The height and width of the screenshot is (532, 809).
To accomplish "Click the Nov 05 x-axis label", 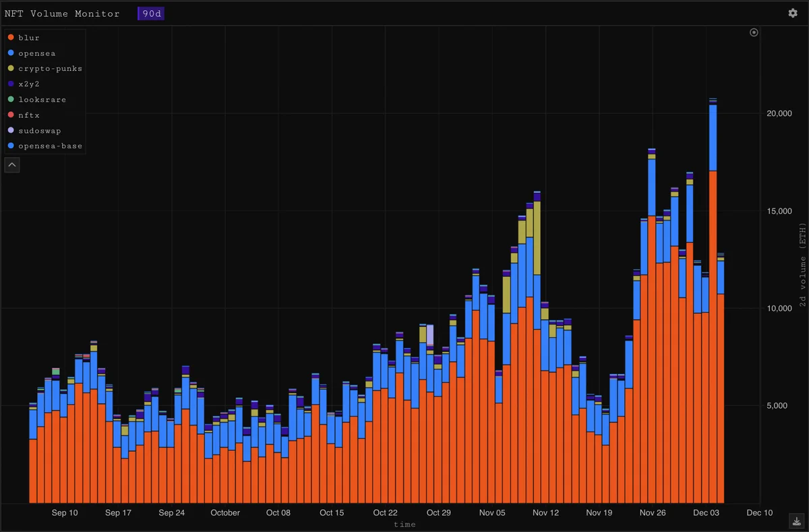I will click(x=492, y=513).
